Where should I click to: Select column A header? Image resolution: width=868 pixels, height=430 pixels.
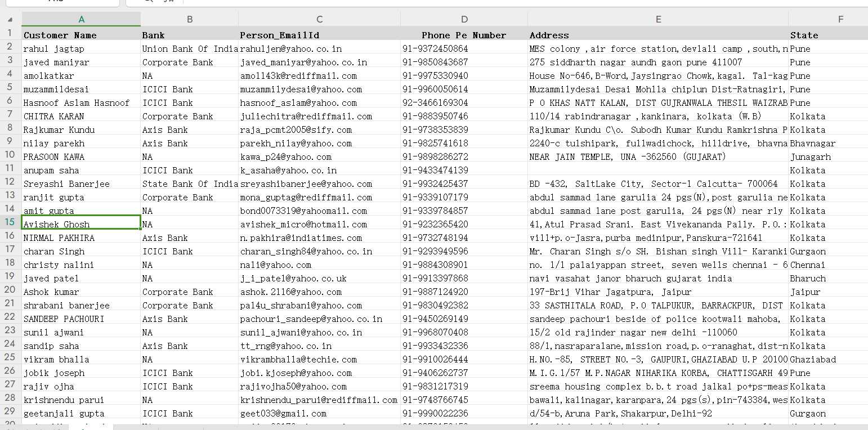point(81,19)
